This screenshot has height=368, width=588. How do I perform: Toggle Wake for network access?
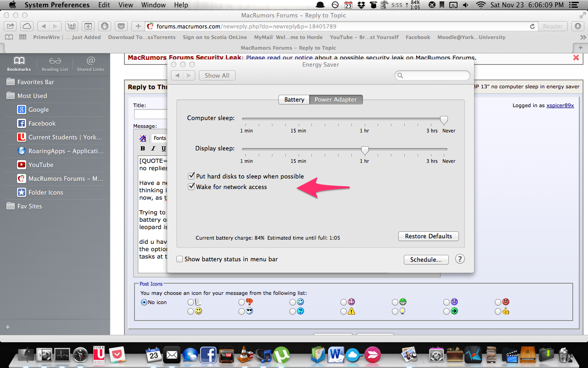coord(192,187)
